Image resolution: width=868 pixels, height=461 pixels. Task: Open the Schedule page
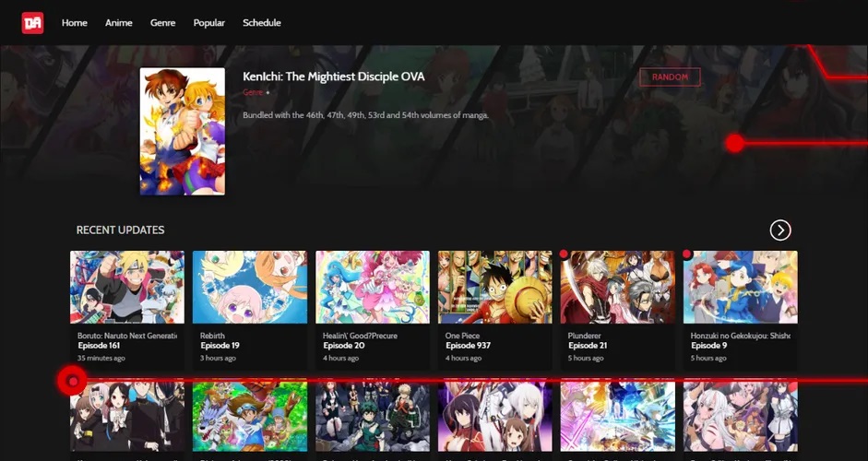[x=261, y=23]
